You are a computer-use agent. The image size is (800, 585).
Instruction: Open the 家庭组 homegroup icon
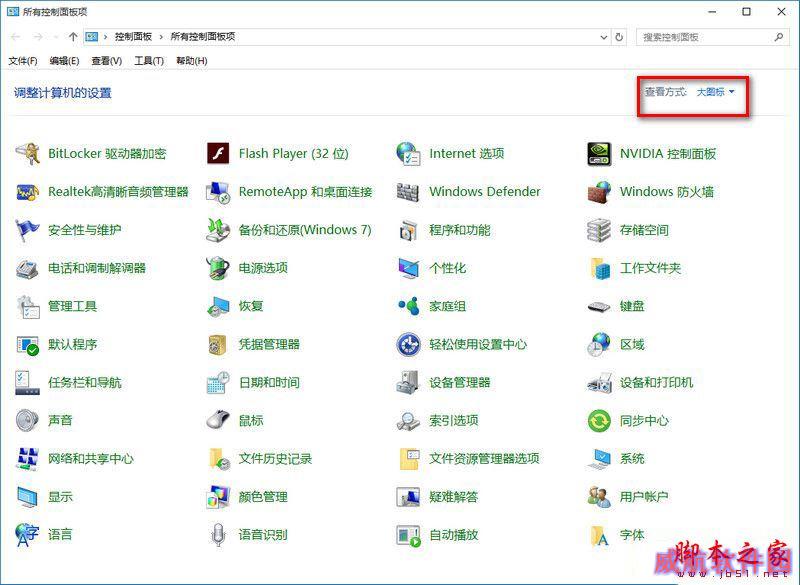click(x=409, y=307)
